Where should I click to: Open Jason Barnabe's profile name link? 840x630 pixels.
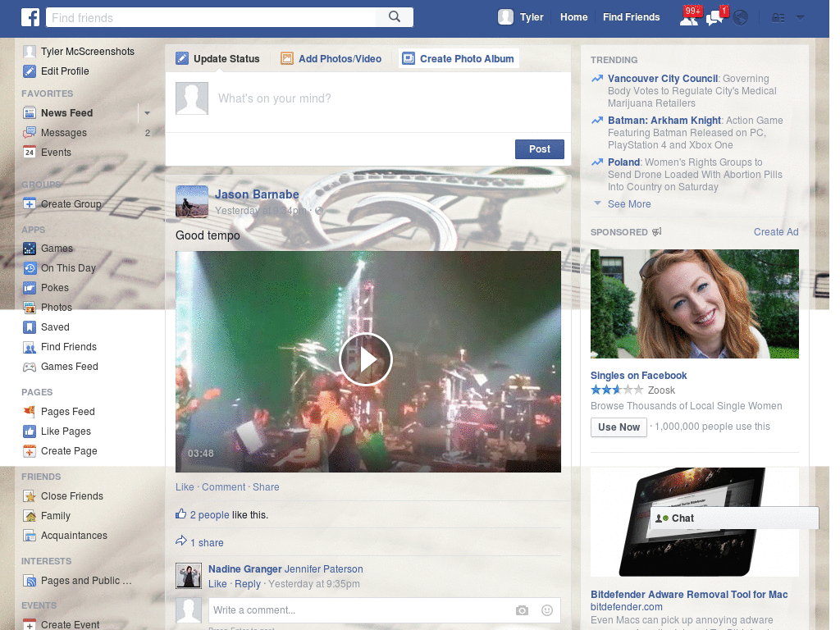[x=257, y=194]
